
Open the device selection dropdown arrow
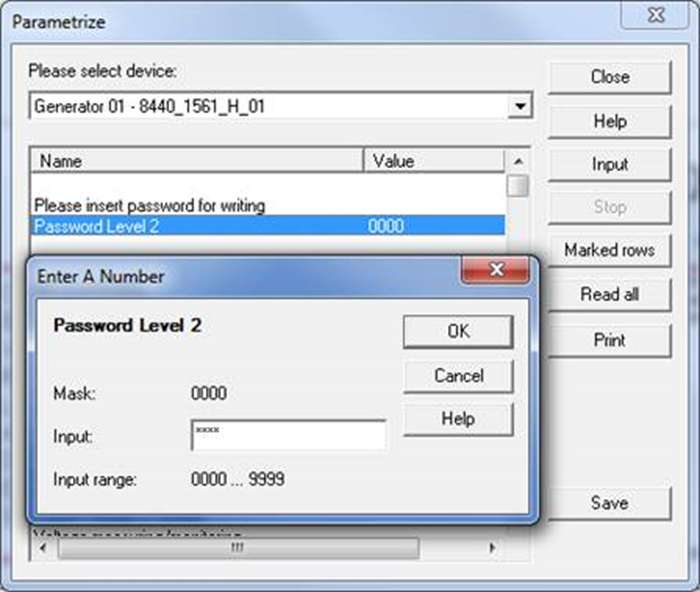click(519, 105)
